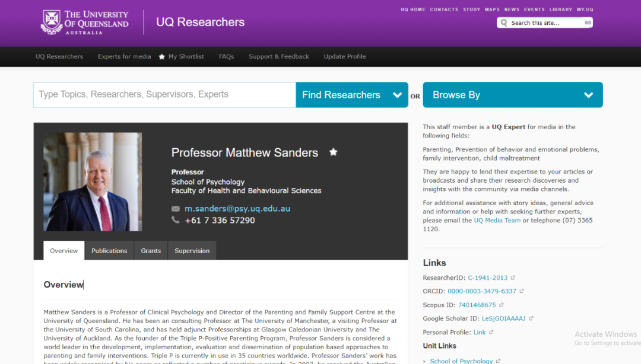Expand the Find Researchers dropdown
Screen dimensions: 641x364
click(x=397, y=95)
